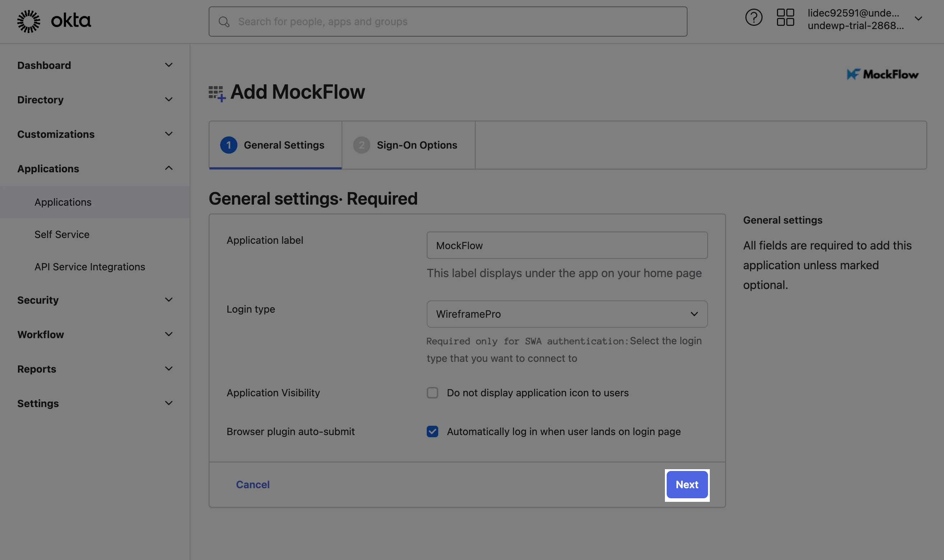Click the Cancel link
944x560 pixels.
(x=253, y=485)
